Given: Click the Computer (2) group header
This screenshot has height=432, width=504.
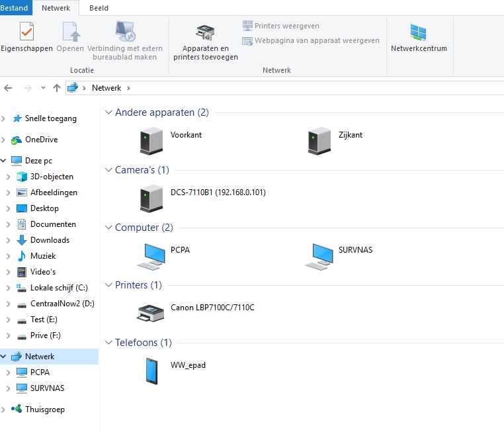Looking at the screenshot, I should pos(144,228).
